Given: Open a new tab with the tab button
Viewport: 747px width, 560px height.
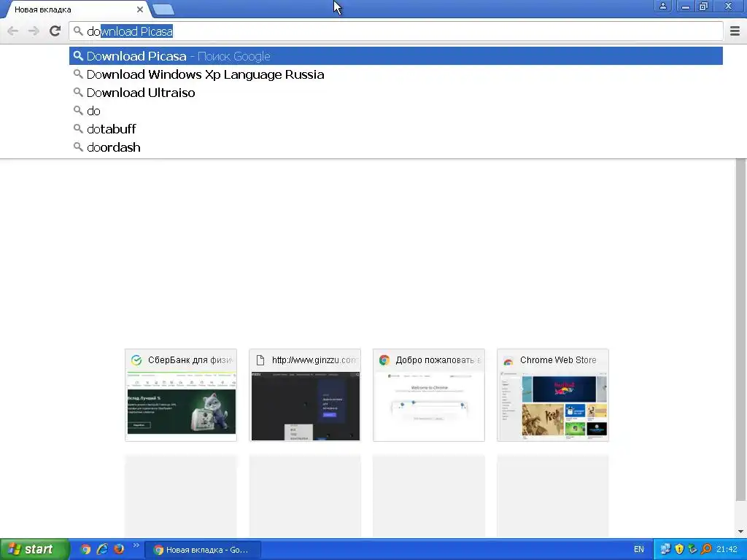Looking at the screenshot, I should pos(163,9).
